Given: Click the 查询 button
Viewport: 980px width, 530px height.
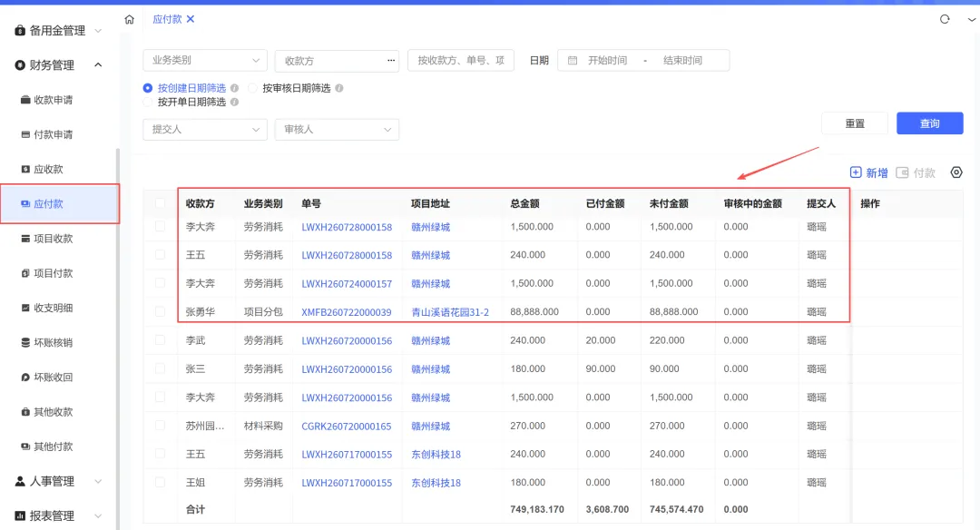Looking at the screenshot, I should pos(929,123).
